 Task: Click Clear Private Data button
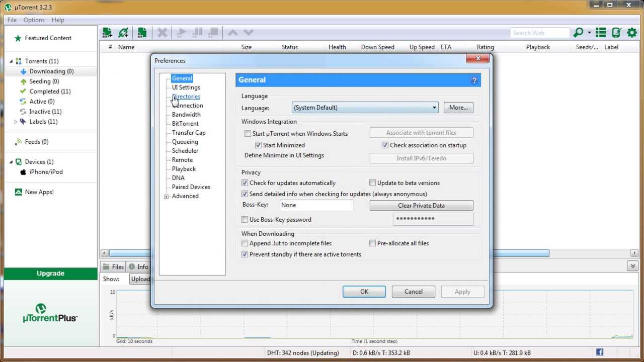point(422,206)
